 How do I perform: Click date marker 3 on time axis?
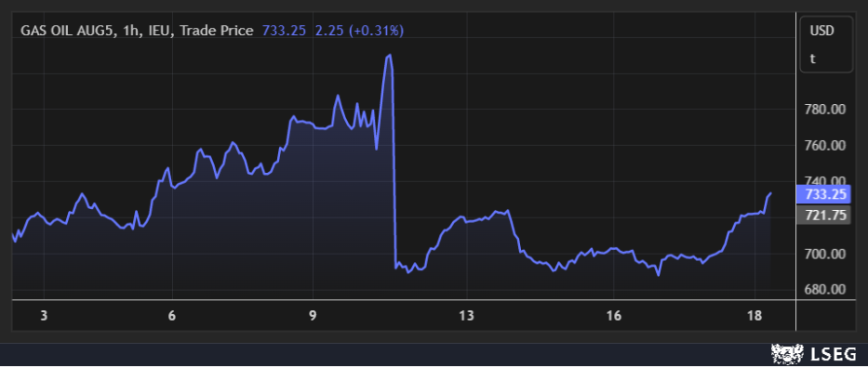click(x=44, y=316)
